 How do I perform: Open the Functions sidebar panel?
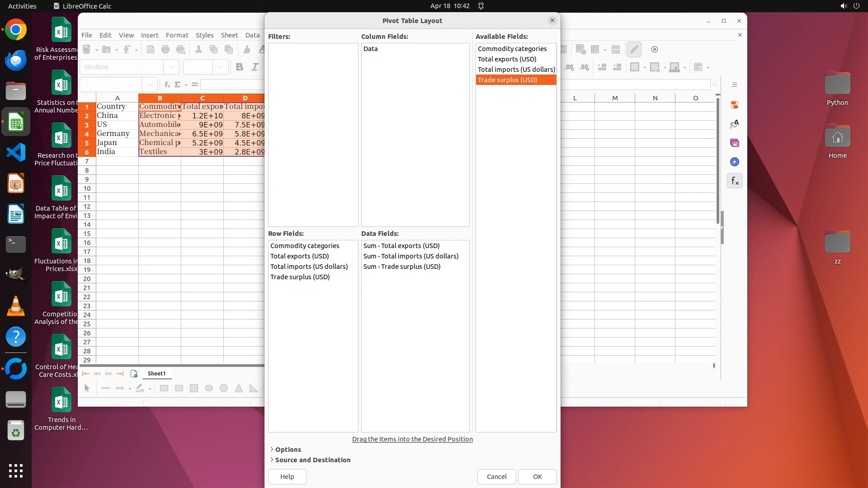(x=735, y=181)
